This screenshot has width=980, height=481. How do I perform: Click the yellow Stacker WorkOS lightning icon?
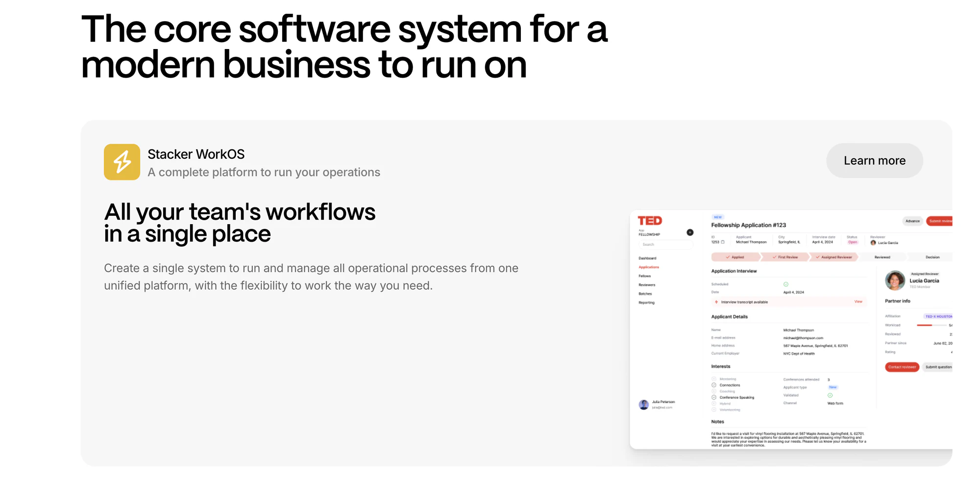pos(122,162)
